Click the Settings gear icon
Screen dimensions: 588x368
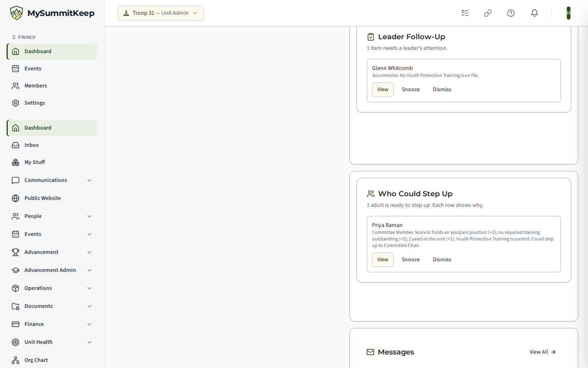pos(16,103)
